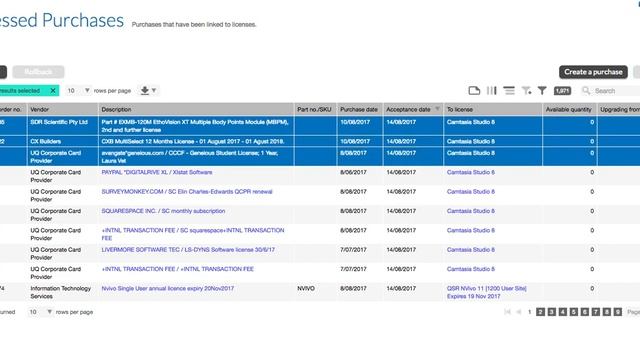This screenshot has width=640, height=360.
Task: Open the LIVERMORE SOFTWARE TEC purchase link
Action: 188,249
